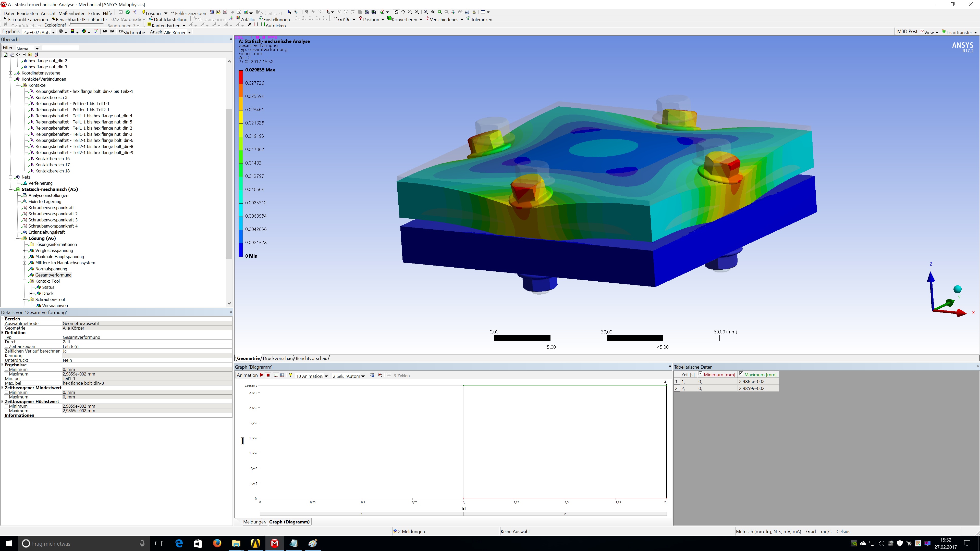Toggle Minimum checkbox under Zeitbezogener Höchstwert
Image resolution: width=980 pixels, height=551 pixels.
[x=6, y=406]
